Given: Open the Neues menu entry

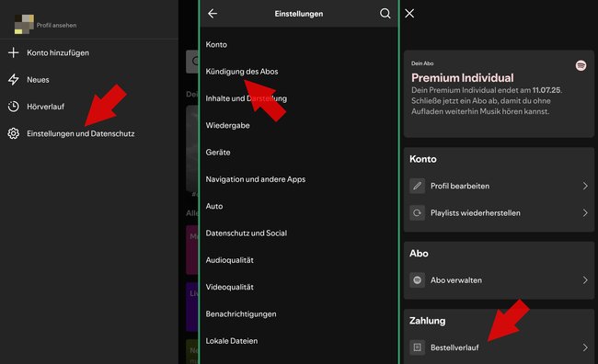Looking at the screenshot, I should (38, 80).
